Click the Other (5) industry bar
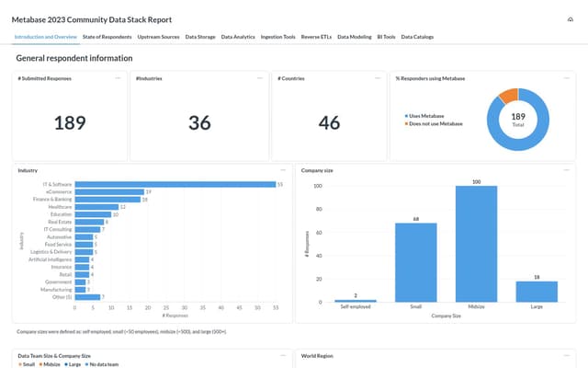This screenshot has height=368, width=588. pos(87,297)
